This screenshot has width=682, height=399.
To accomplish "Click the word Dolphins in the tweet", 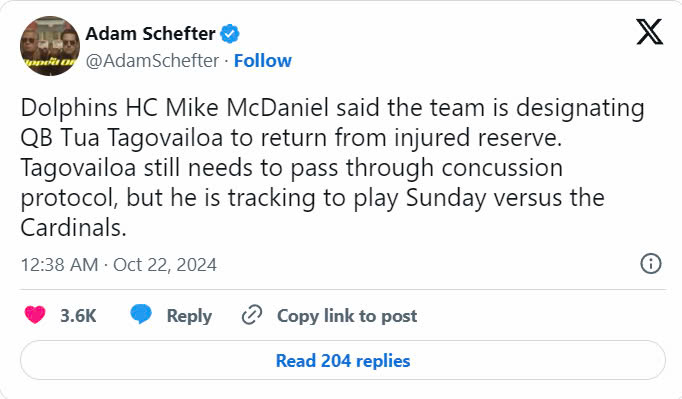I will click(69, 108).
